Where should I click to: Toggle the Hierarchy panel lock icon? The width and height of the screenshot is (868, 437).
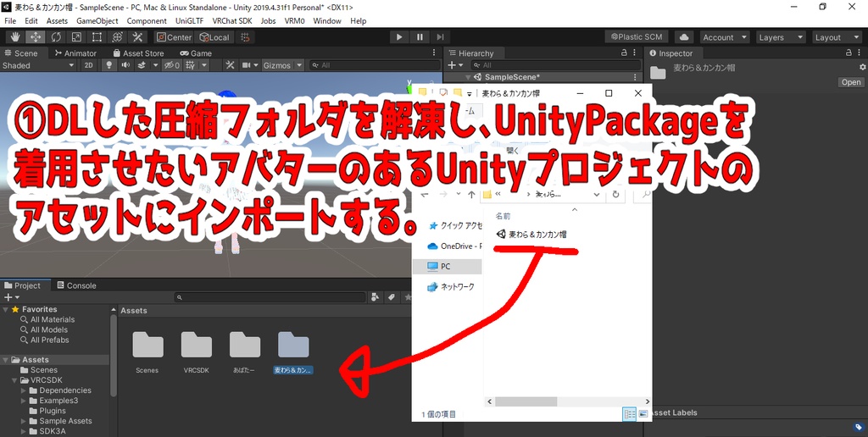pos(625,53)
